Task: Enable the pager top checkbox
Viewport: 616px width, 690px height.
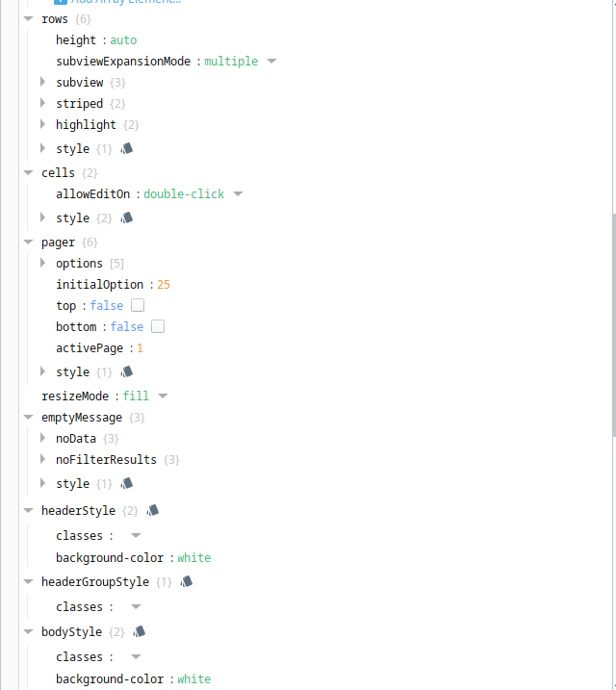Action: (138, 305)
